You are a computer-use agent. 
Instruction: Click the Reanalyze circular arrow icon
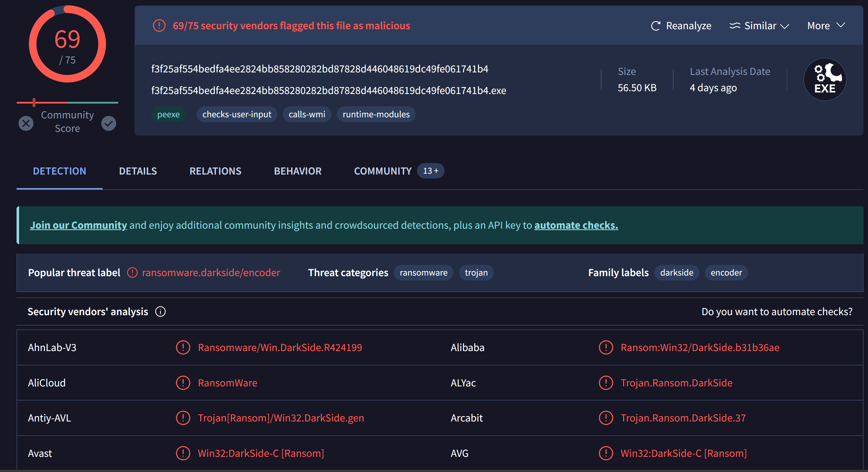pyautogui.click(x=655, y=26)
